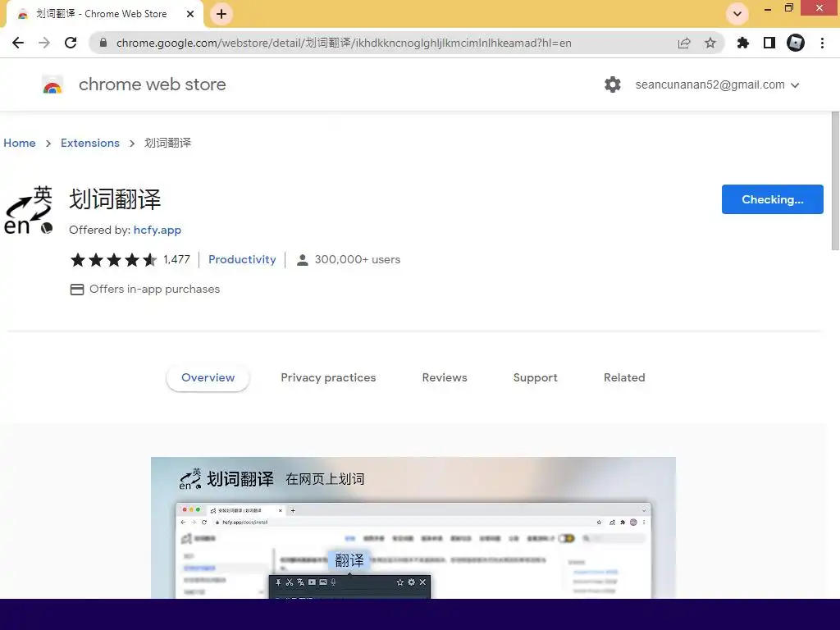Click the Chrome Web Store logo
Image resolution: width=840 pixels, height=630 pixels.
point(52,84)
